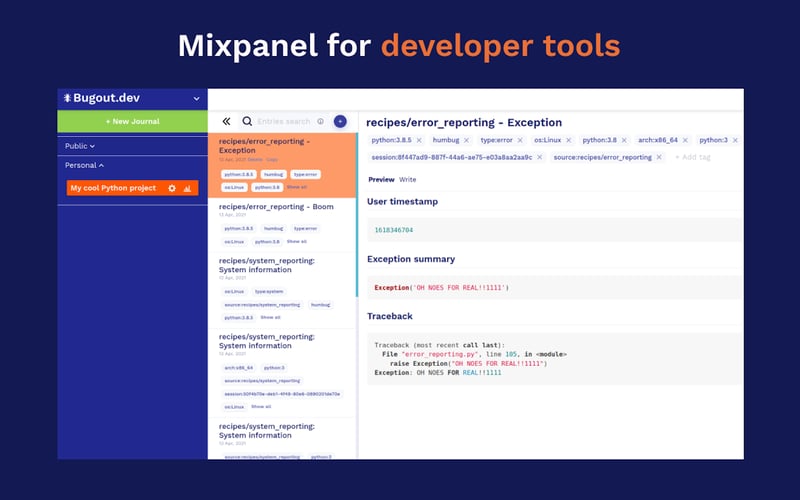Select My cool Python project journal
The image size is (800, 500).
click(x=113, y=188)
